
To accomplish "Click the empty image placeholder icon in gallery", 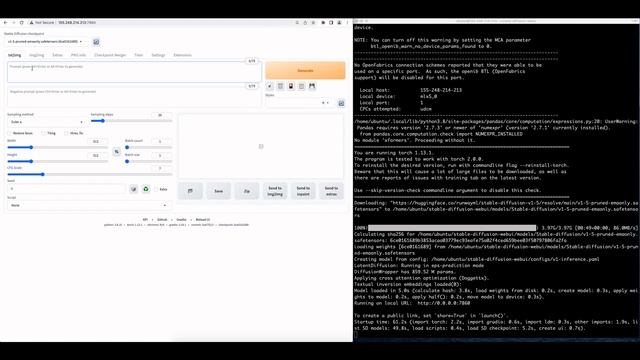I will pos(261,147).
